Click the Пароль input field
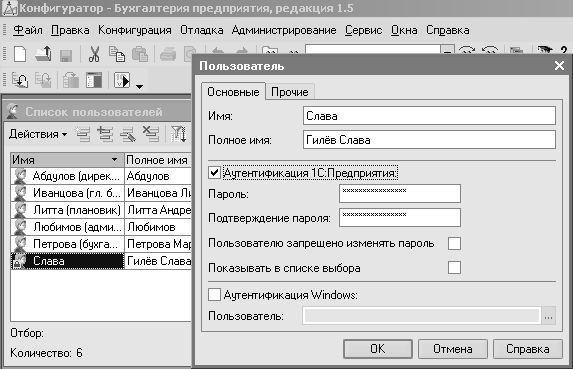 coord(400,193)
